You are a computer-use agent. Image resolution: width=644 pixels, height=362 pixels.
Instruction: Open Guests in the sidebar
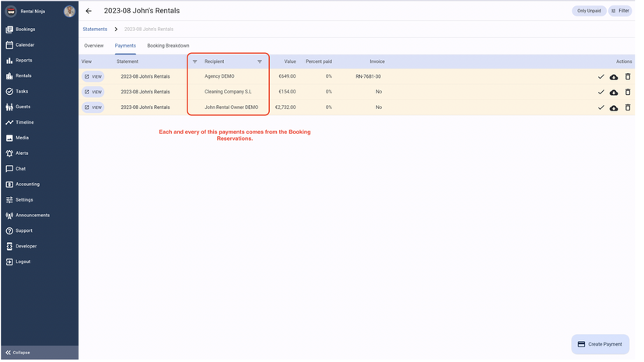18,107
